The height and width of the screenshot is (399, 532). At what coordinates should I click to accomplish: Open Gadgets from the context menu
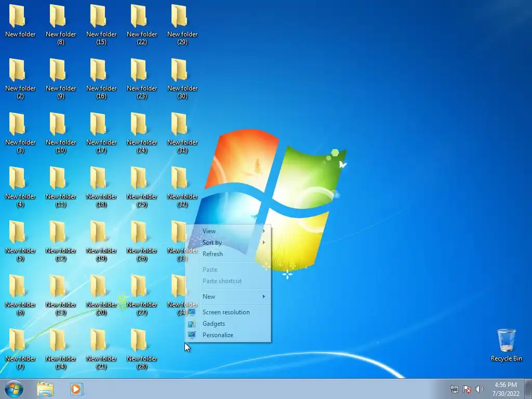[228, 324]
